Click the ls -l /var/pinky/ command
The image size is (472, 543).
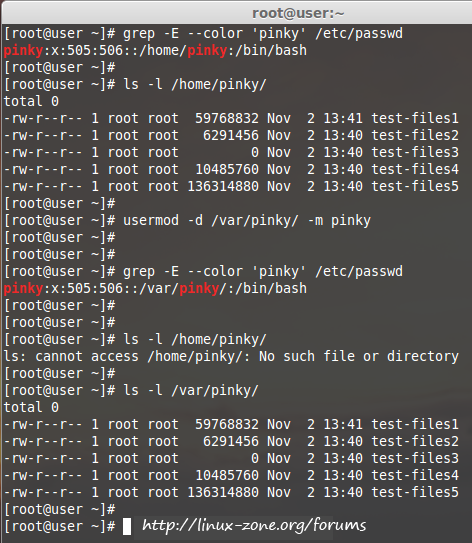click(191, 391)
